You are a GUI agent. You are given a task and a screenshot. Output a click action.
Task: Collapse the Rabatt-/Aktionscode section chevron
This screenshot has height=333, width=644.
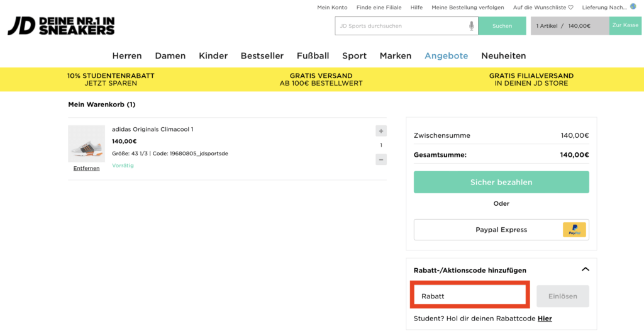(586, 269)
